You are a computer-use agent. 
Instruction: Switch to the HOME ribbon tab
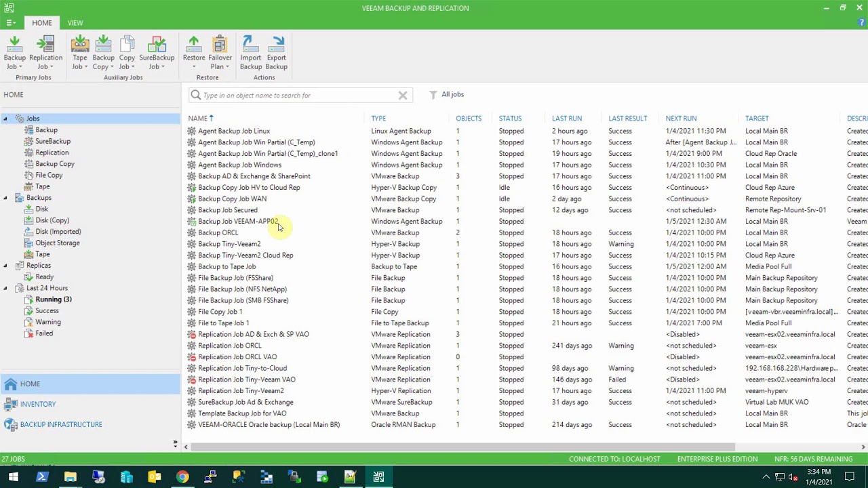coord(42,23)
